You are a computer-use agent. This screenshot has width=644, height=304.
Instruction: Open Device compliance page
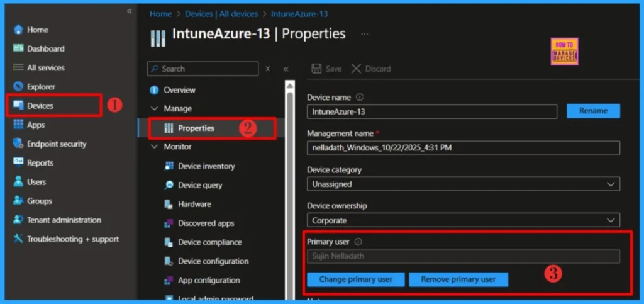210,242
